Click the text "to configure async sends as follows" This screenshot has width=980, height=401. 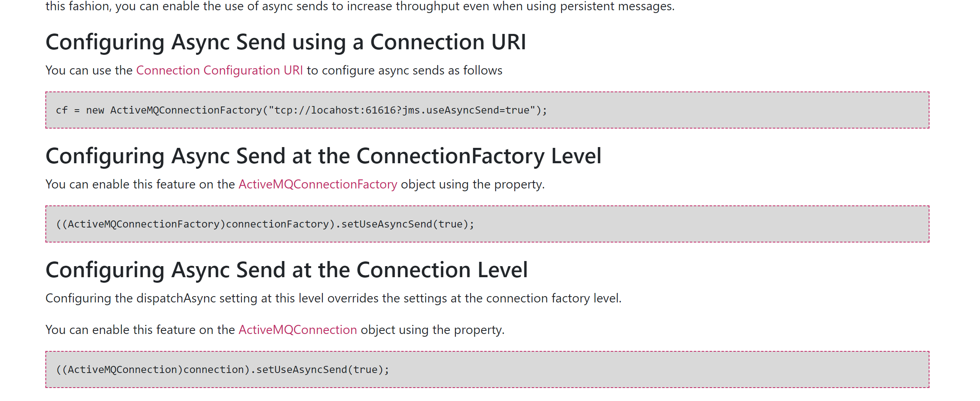(405, 71)
